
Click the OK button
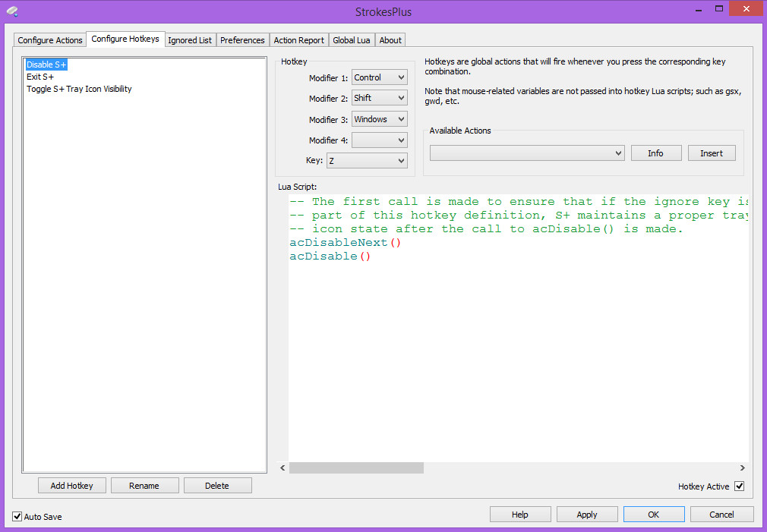click(x=654, y=515)
